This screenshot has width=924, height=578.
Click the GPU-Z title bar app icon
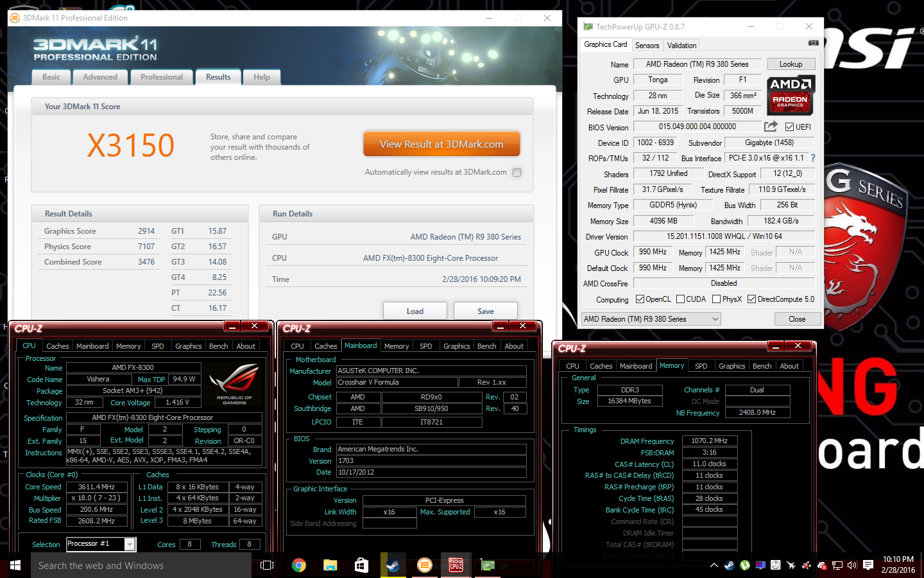(x=588, y=27)
